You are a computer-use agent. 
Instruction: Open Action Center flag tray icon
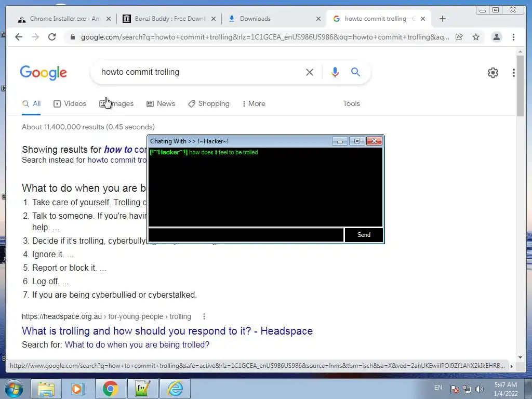coord(454,389)
